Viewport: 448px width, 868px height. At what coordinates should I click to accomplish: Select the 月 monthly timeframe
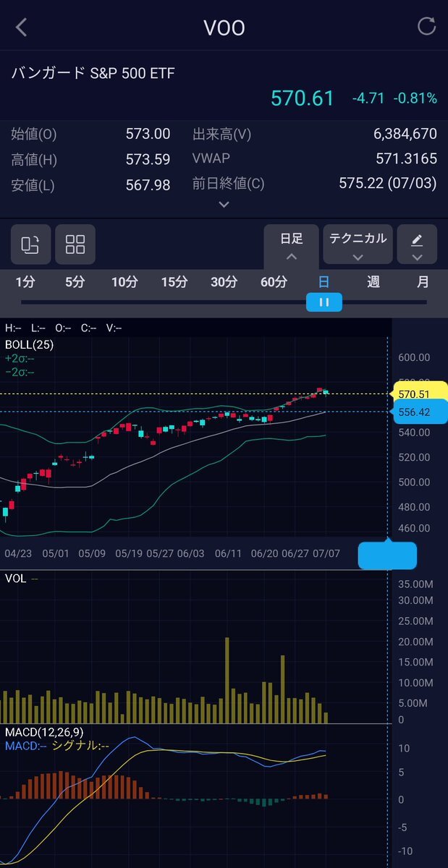[x=423, y=282]
